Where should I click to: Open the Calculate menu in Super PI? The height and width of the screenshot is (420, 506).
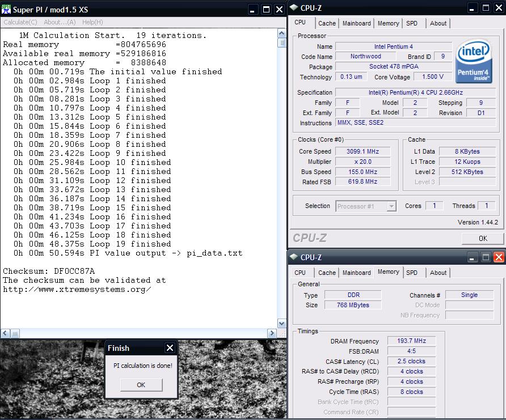point(20,22)
